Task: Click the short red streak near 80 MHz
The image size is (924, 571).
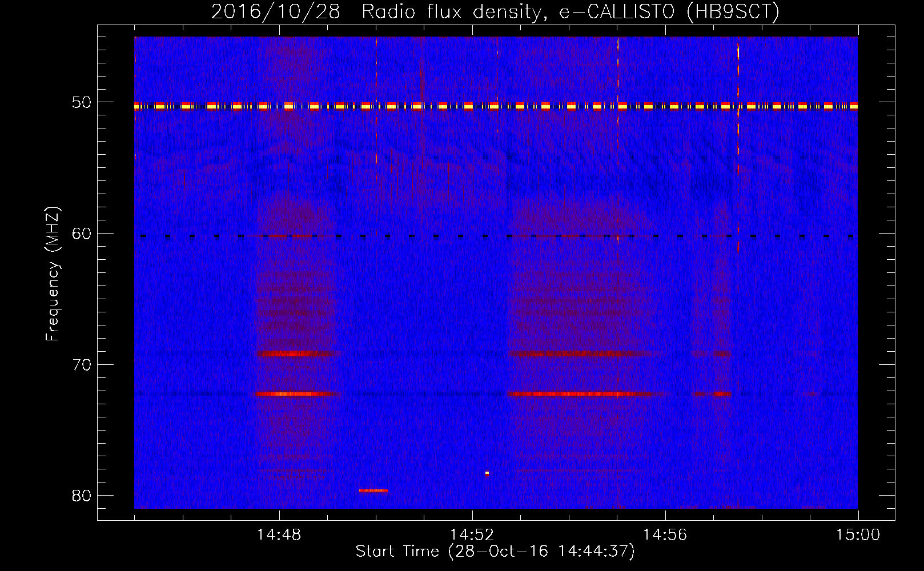Action: point(373,490)
